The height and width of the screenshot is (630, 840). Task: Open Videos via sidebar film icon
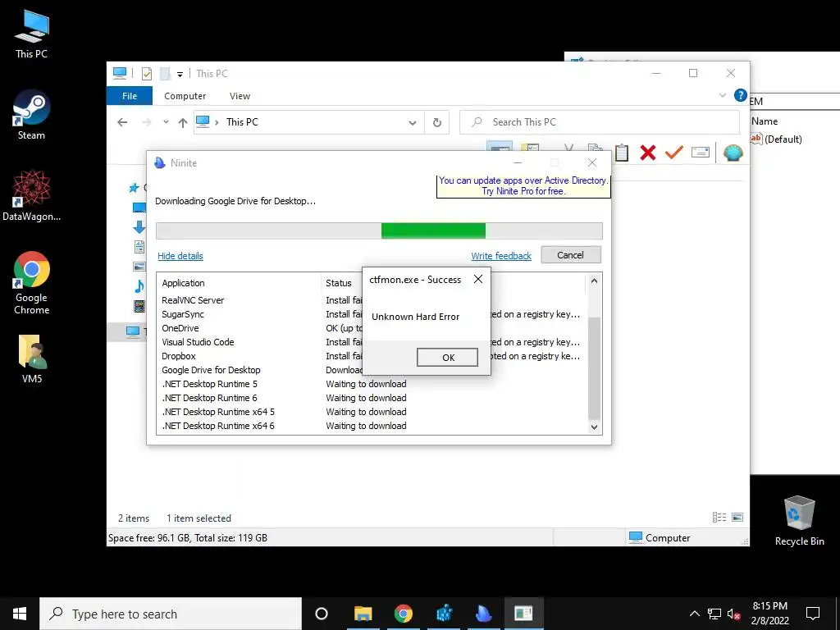click(x=139, y=307)
